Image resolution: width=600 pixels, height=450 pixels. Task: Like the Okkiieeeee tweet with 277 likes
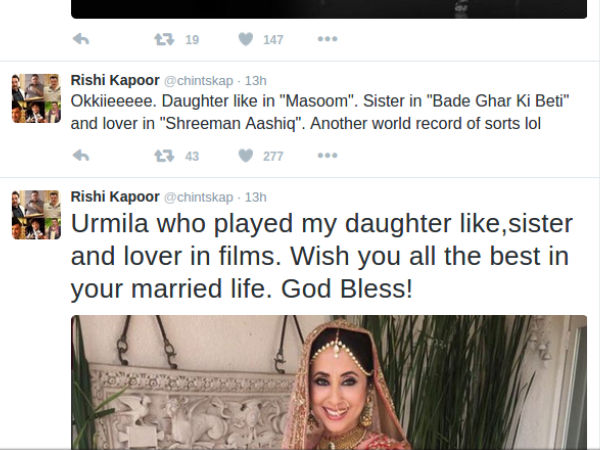coord(246,156)
